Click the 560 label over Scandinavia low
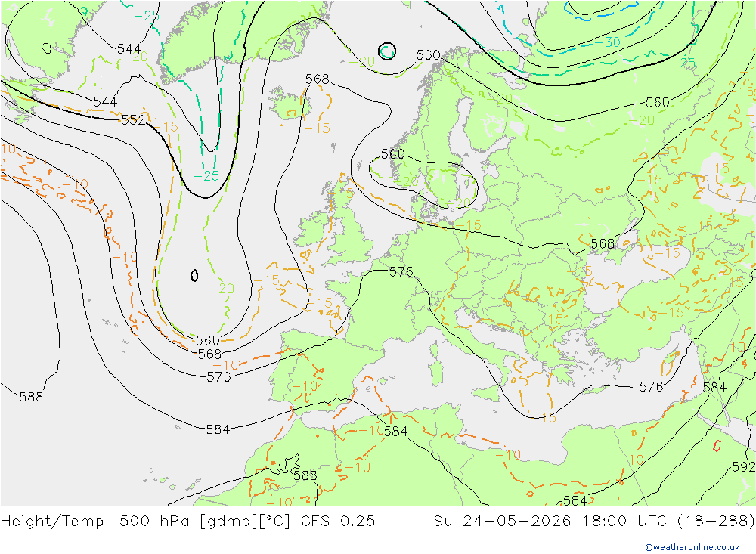 tap(393, 154)
